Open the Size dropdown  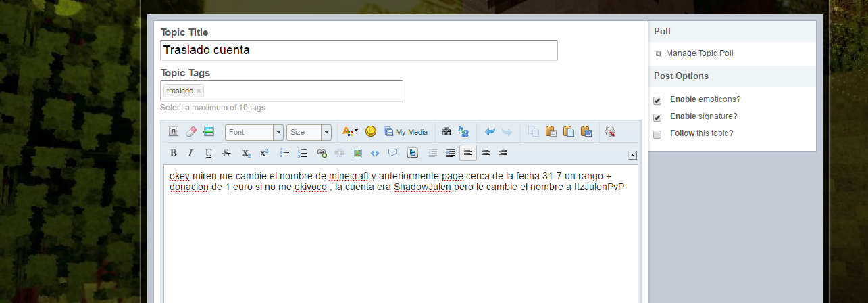click(309, 132)
